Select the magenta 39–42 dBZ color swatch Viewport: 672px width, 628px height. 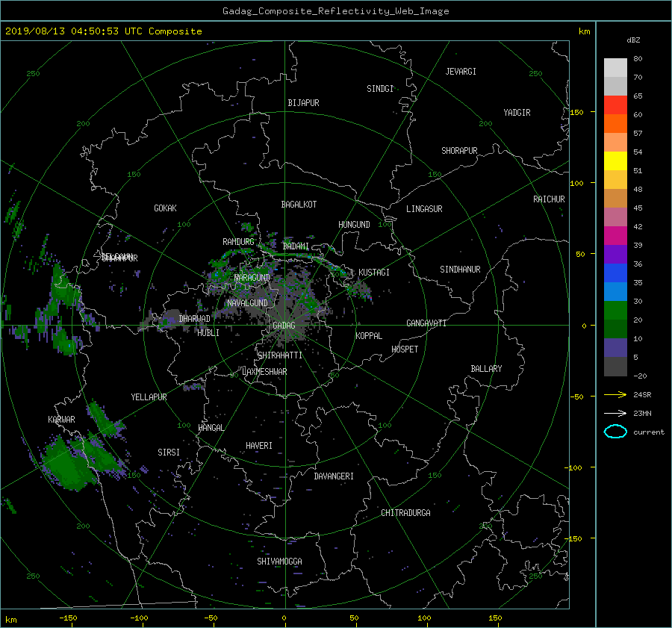click(x=615, y=236)
